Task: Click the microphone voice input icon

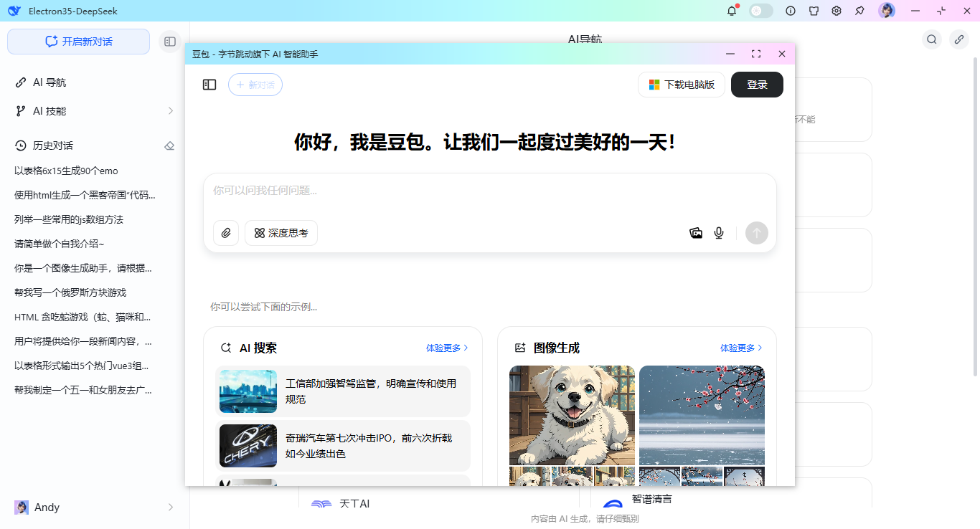Action: coord(719,233)
